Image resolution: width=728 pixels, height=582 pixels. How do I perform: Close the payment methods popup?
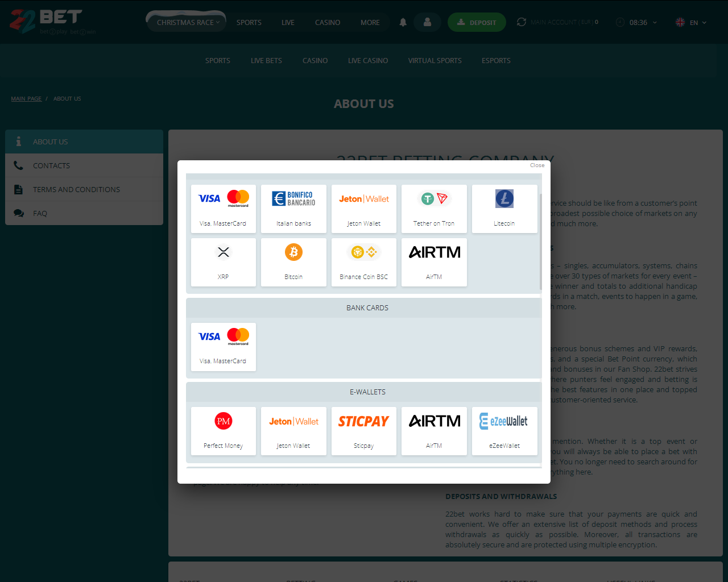537,165
